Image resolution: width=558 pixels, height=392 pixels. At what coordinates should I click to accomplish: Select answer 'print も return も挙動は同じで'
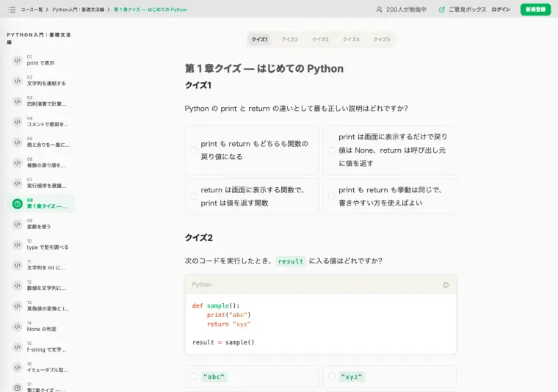coord(390,196)
